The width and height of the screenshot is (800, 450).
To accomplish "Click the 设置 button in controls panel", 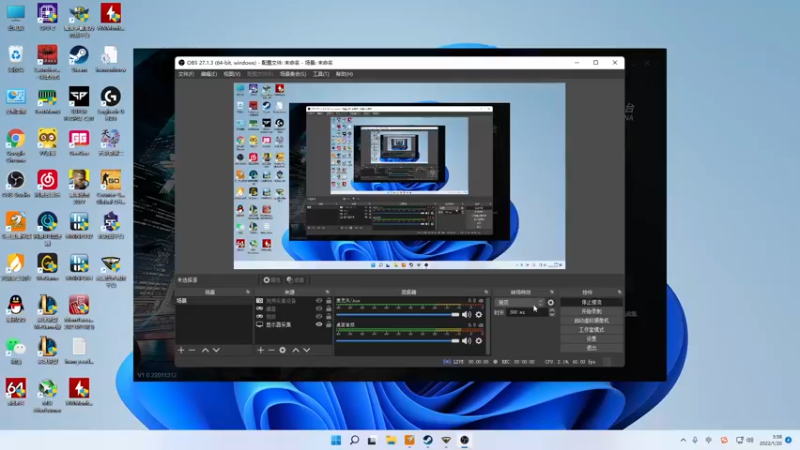I will (591, 338).
